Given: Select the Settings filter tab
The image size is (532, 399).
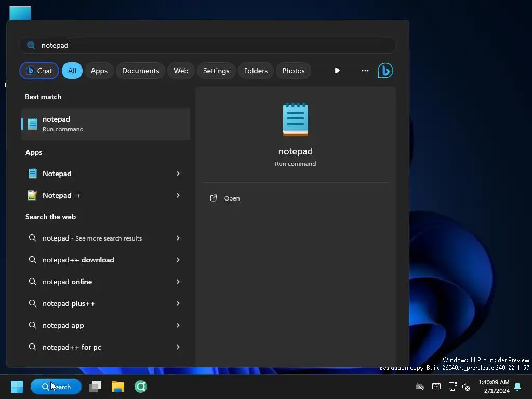Looking at the screenshot, I should 216,71.
